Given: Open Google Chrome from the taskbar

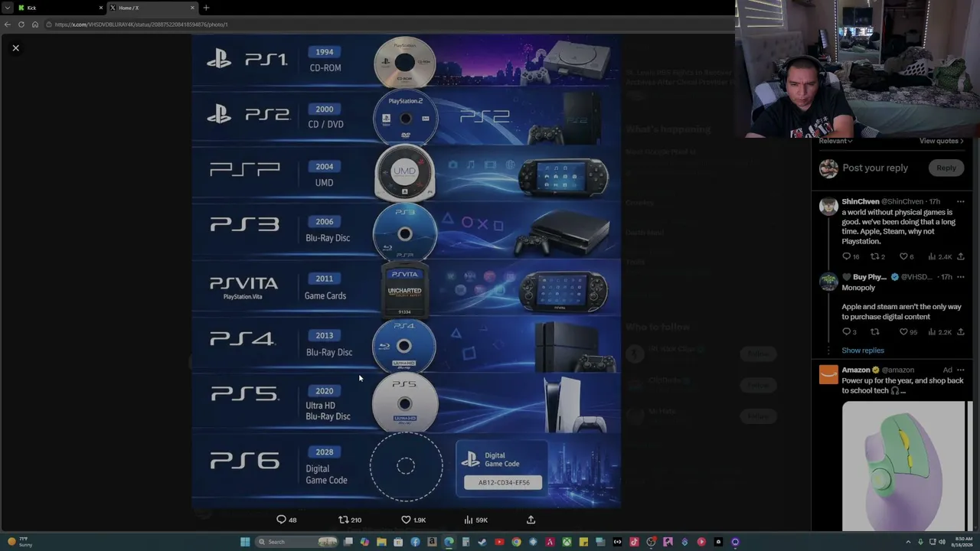Looking at the screenshot, I should (516, 542).
